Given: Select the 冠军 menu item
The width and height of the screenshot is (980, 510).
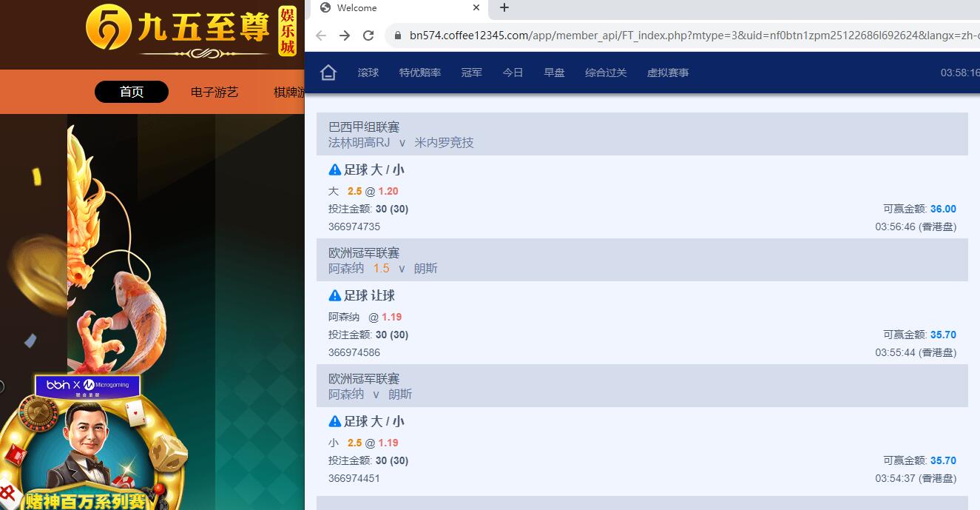Looking at the screenshot, I should 472,73.
